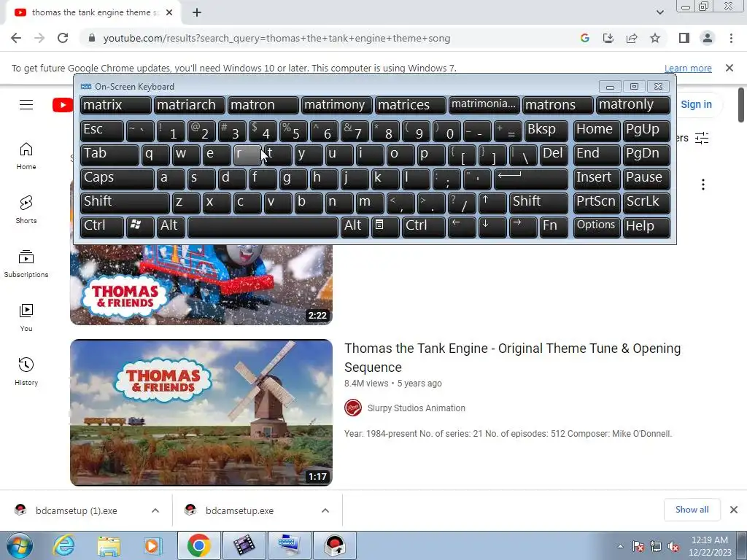The image size is (747, 560).
Task: Choose the 'matriarch' word suggestion
Action: (189, 105)
